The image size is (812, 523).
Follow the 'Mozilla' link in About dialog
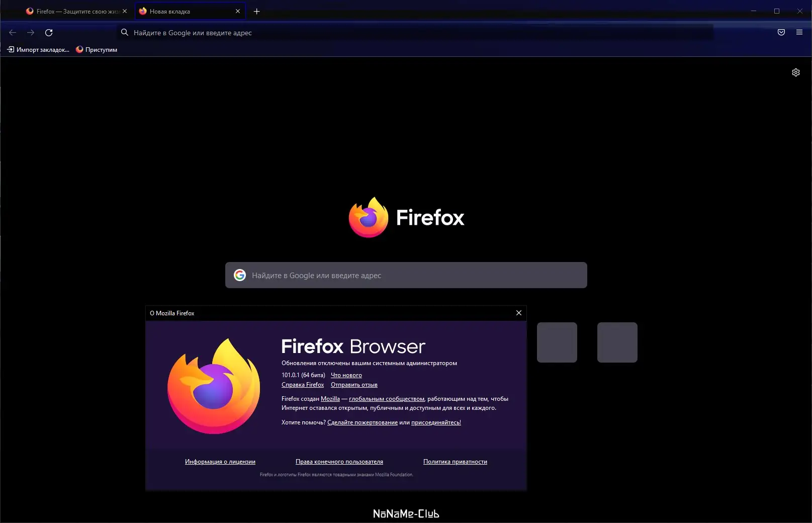330,399
